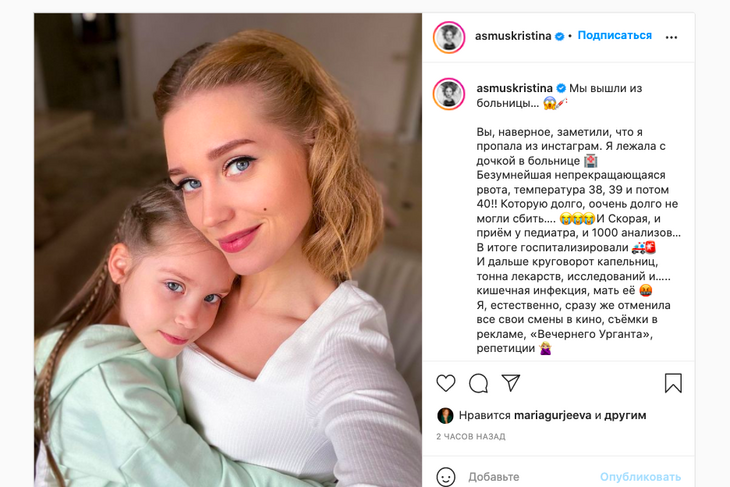Image resolution: width=730 pixels, height=487 pixels.
Task: Like the post with the heart icon
Action: coord(446,383)
